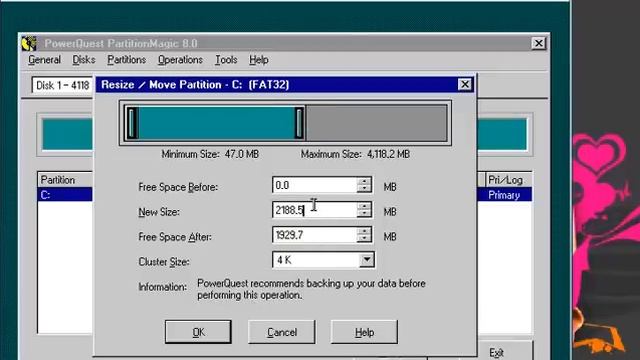Click the Free Space Before input field

click(x=314, y=185)
